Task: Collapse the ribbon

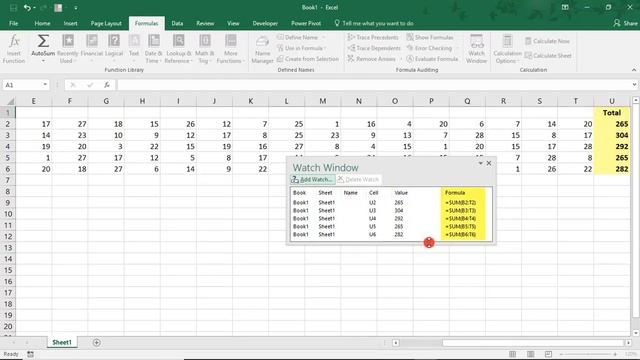Action: pyautogui.click(x=634, y=70)
